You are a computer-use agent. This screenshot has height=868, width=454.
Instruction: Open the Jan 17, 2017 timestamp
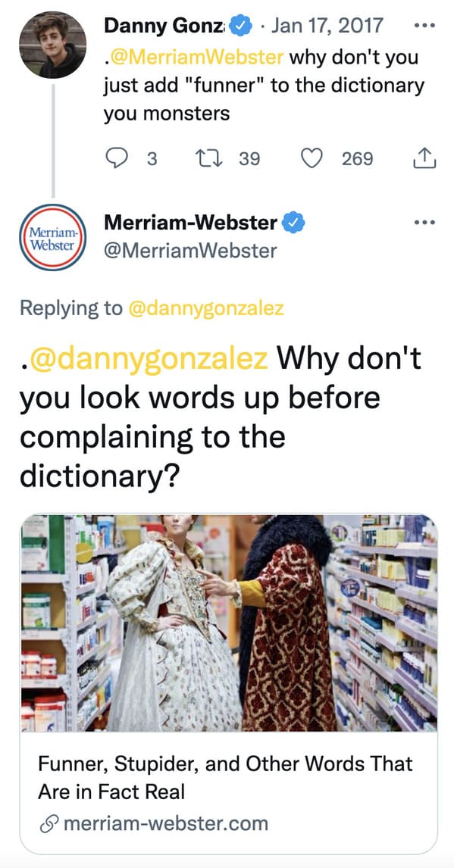[327, 26]
